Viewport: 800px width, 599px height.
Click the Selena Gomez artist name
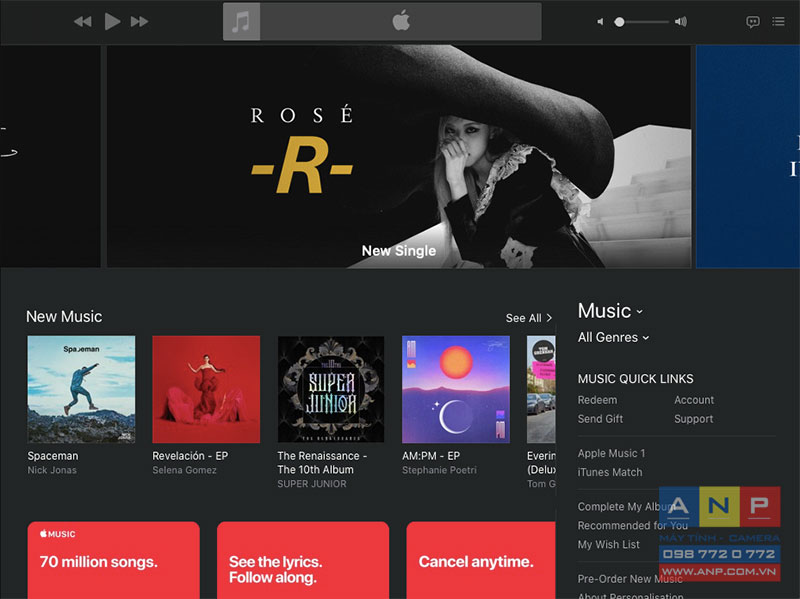184,470
